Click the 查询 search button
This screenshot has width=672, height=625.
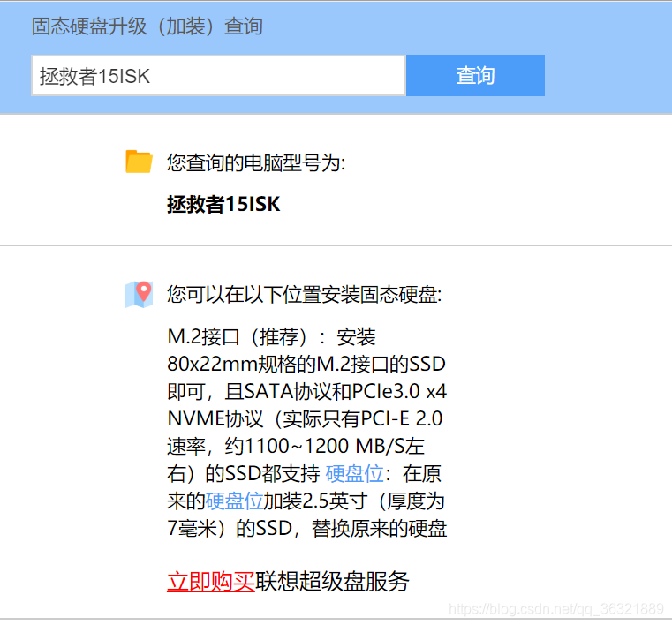(475, 75)
